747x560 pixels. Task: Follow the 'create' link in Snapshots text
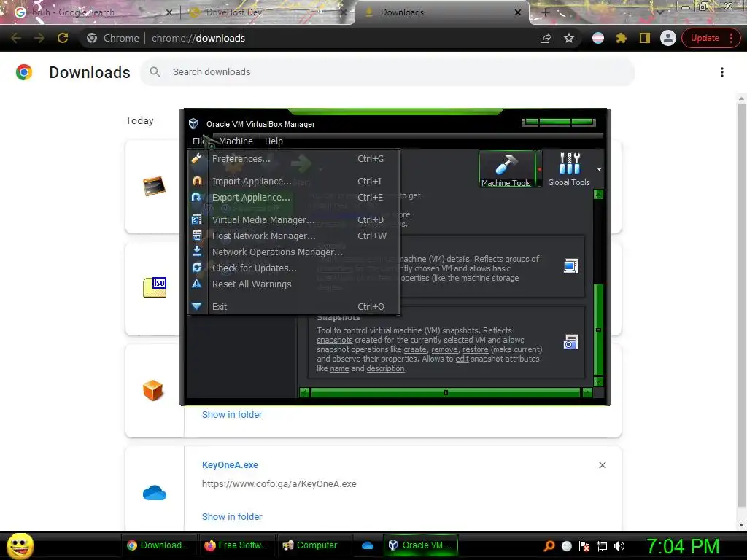[x=415, y=349]
